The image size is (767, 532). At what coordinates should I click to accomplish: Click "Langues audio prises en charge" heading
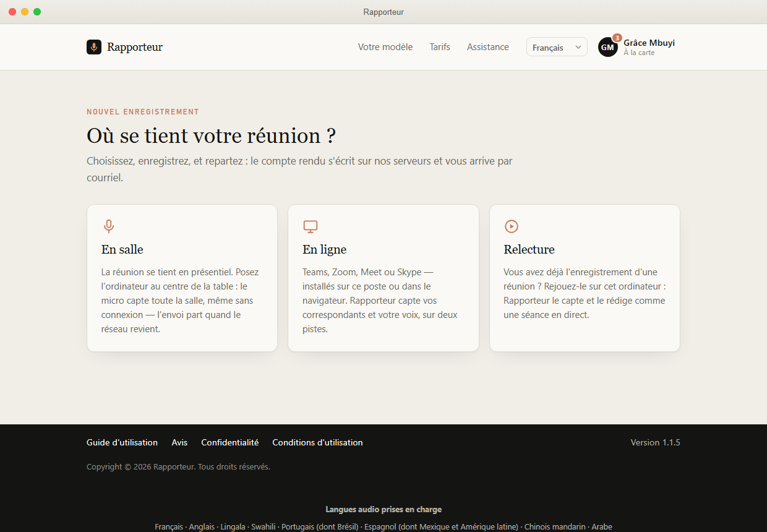click(383, 510)
